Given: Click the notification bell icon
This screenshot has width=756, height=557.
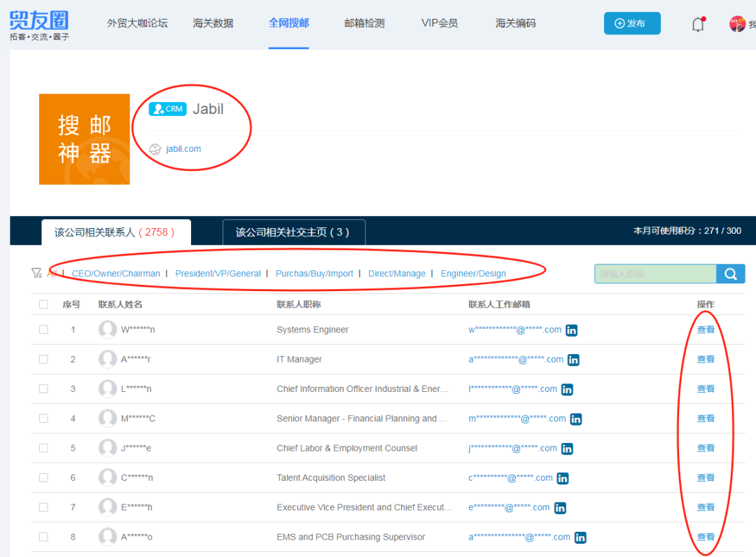Looking at the screenshot, I should [698, 24].
